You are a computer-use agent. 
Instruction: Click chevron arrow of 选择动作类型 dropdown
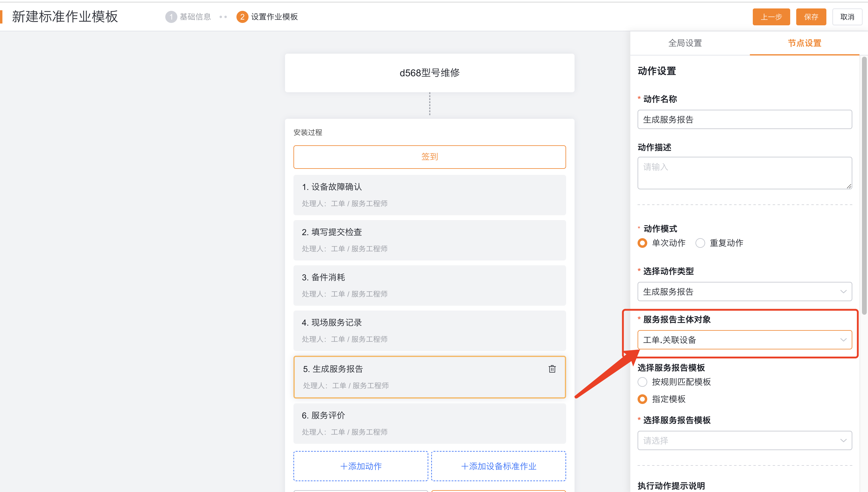coord(843,292)
